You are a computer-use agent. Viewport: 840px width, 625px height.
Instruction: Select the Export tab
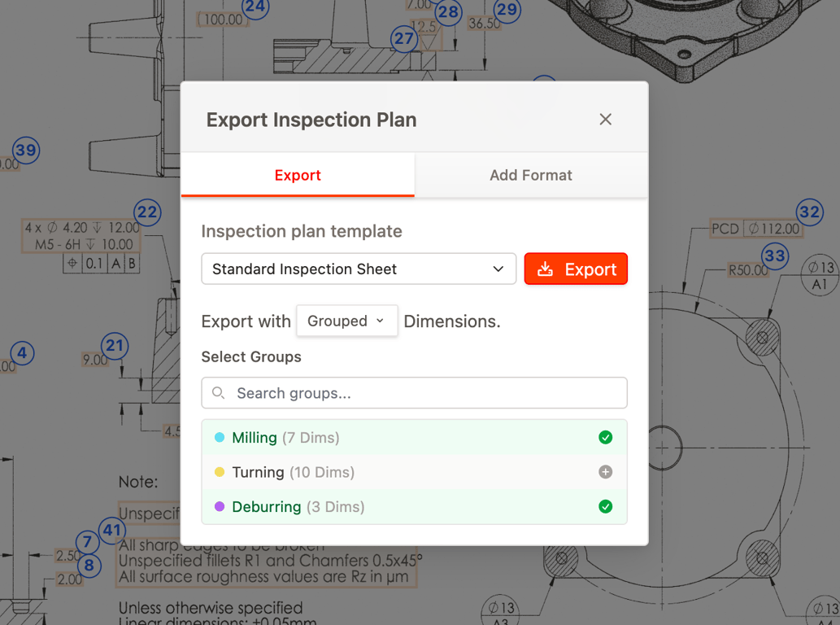pos(298,174)
